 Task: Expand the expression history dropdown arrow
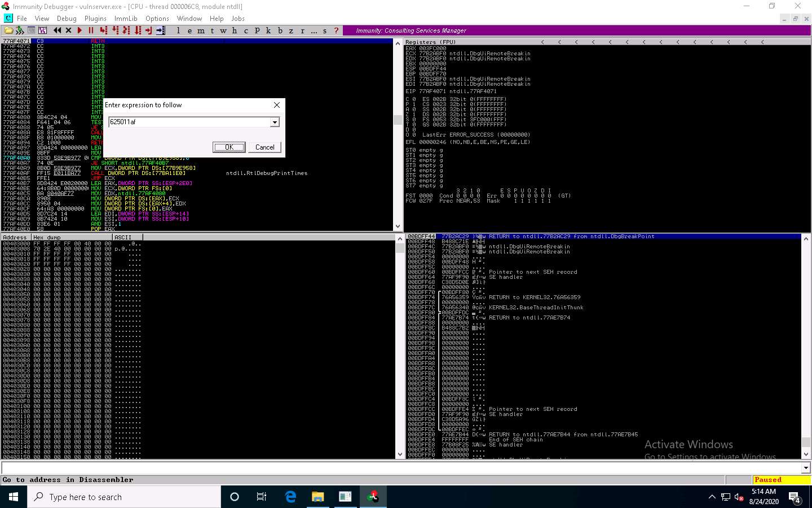click(x=275, y=122)
